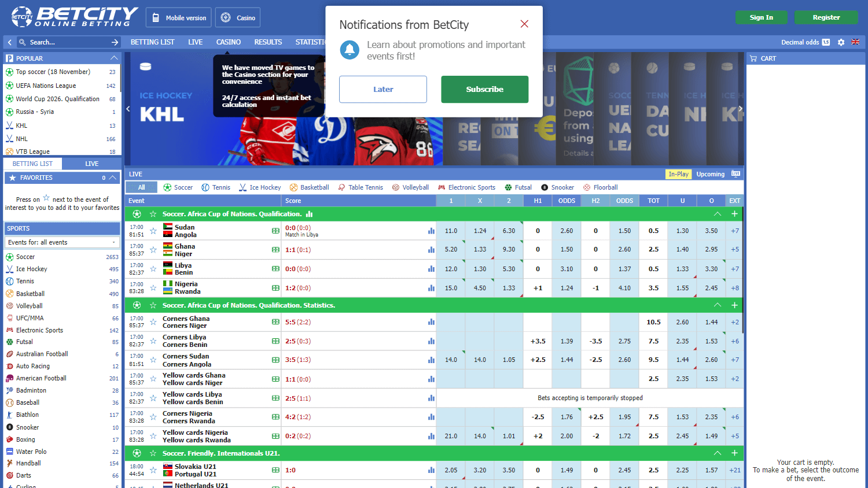The width and height of the screenshot is (868, 488).
Task: Click the bell notification icon
Action: coord(349,50)
